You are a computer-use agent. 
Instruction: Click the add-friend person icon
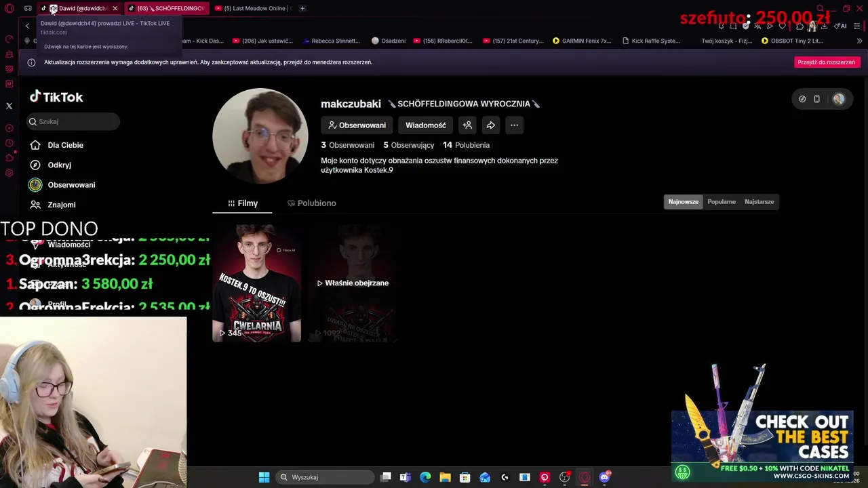[467, 125]
